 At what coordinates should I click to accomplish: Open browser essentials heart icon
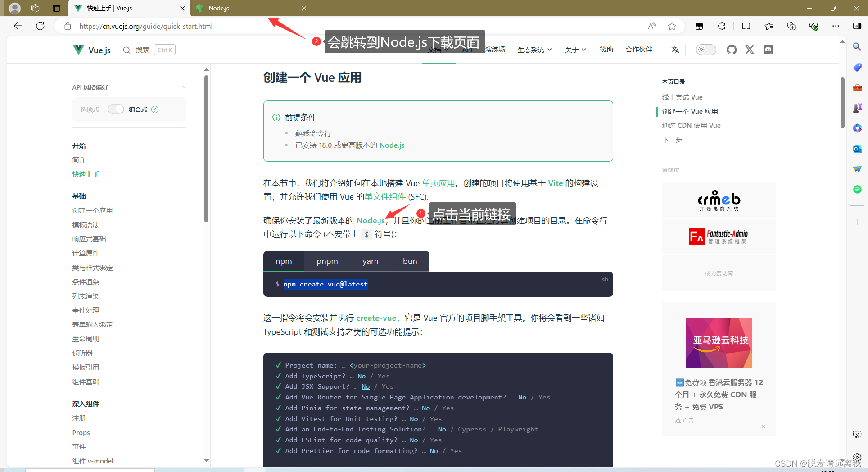[x=814, y=26]
